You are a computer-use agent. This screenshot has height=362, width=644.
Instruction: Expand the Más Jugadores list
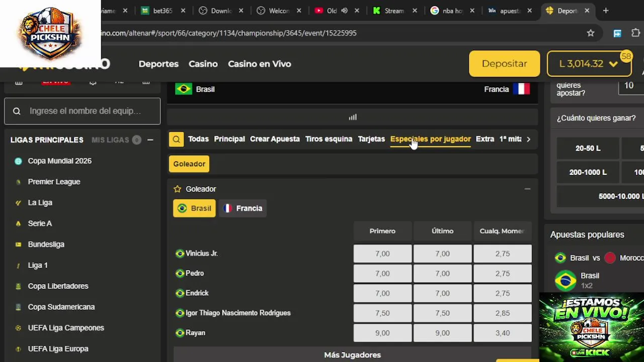tap(352, 355)
